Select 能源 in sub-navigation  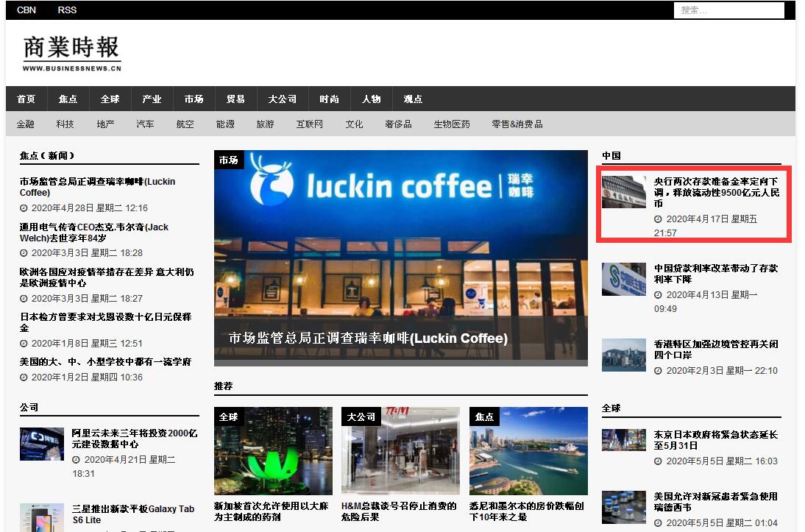point(225,124)
